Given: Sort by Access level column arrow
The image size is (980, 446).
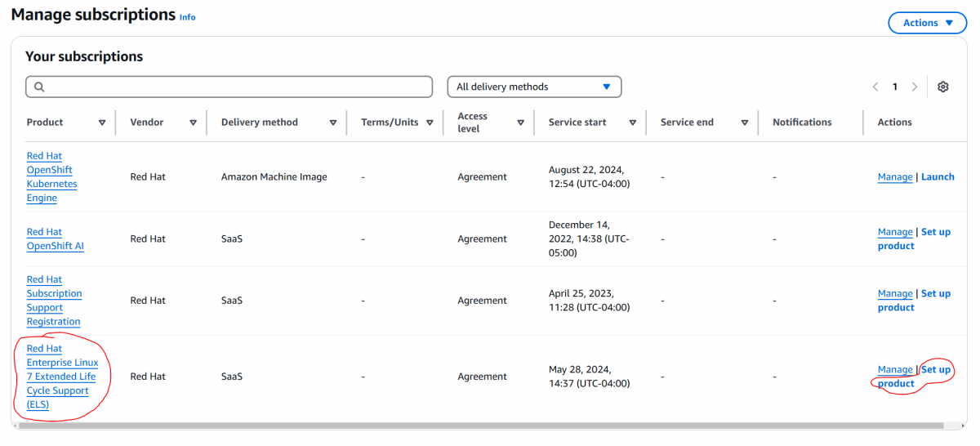Looking at the screenshot, I should [x=520, y=123].
